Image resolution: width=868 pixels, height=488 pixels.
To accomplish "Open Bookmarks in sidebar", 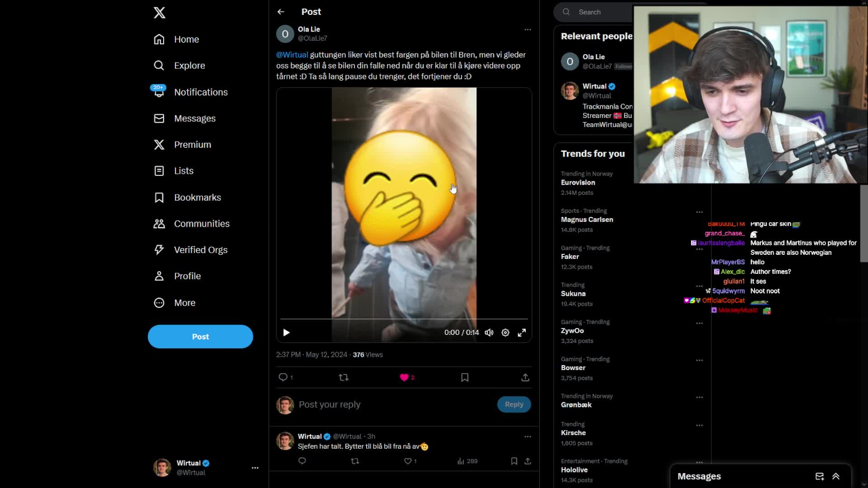I will pos(187,197).
